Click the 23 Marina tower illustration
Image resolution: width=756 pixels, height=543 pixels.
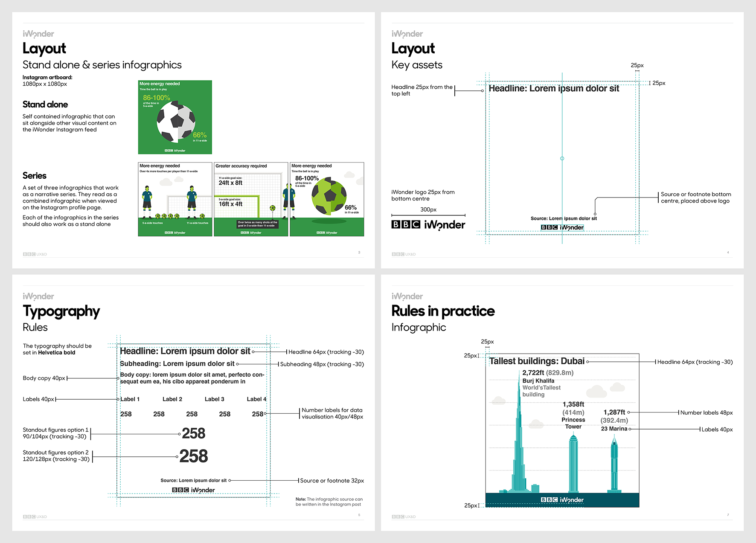point(614,464)
